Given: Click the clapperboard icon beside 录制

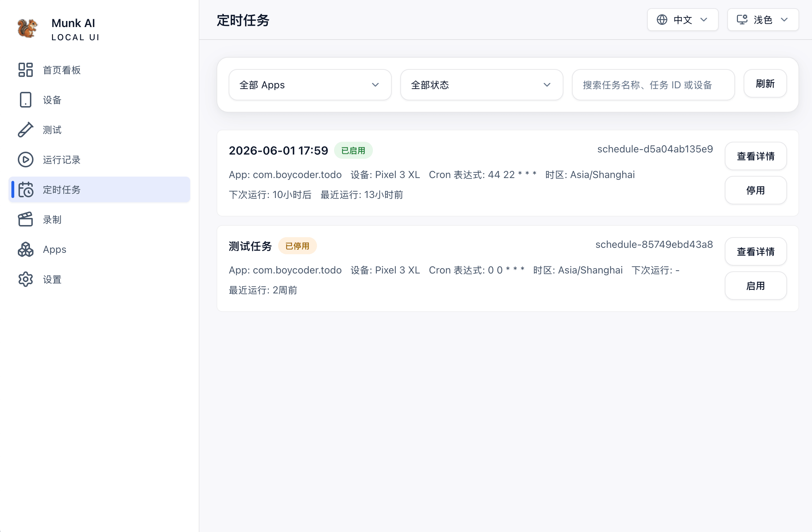Looking at the screenshot, I should point(26,219).
